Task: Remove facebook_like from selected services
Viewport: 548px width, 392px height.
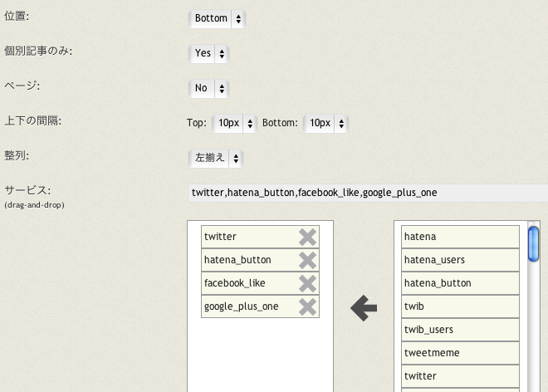Action: coord(307,283)
